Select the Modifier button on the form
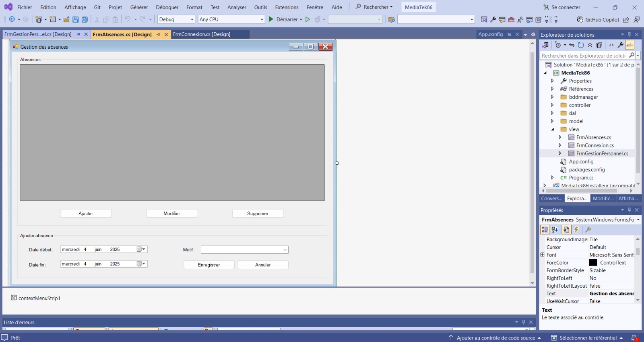Image resolution: width=644 pixels, height=342 pixels. click(x=172, y=213)
